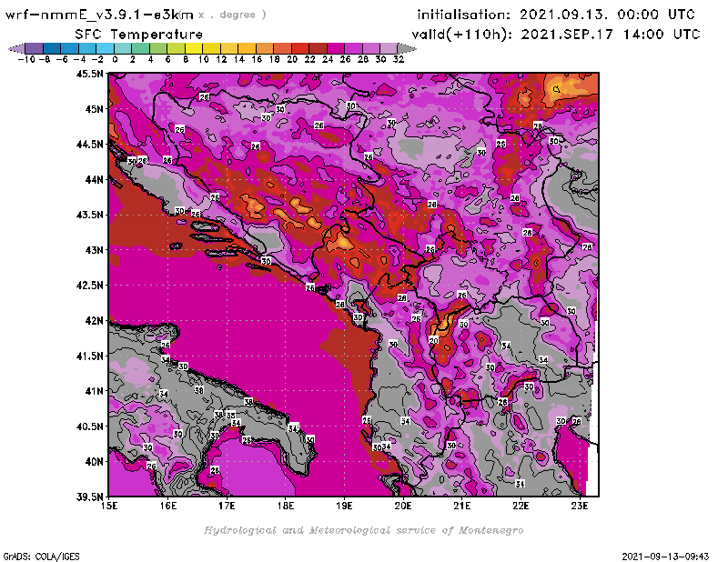The height and width of the screenshot is (562, 728).
Task: Click the '40.5N' latitude label
Action: pos(89,427)
